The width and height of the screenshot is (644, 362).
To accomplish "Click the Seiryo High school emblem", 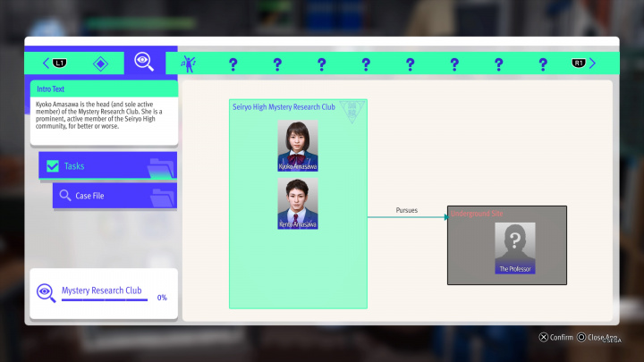I will 352,112.
